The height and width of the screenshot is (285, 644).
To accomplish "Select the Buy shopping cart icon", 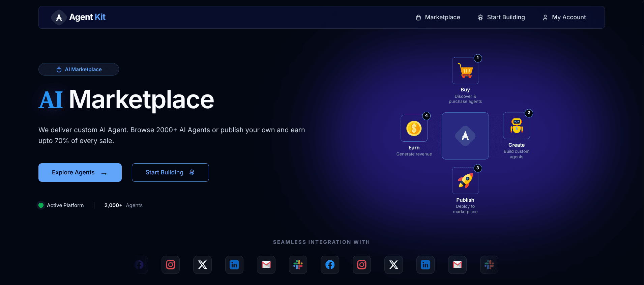I will click(465, 70).
